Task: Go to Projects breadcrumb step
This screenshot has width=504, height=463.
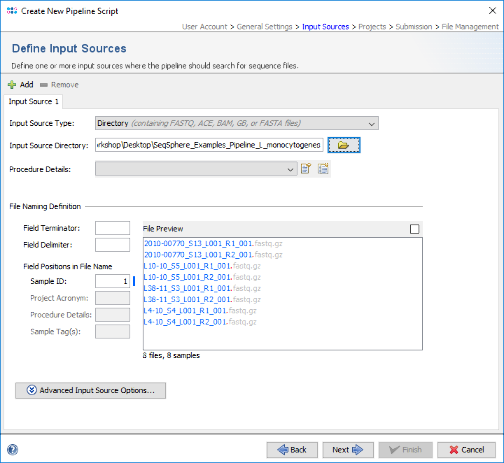Action: pos(372,27)
